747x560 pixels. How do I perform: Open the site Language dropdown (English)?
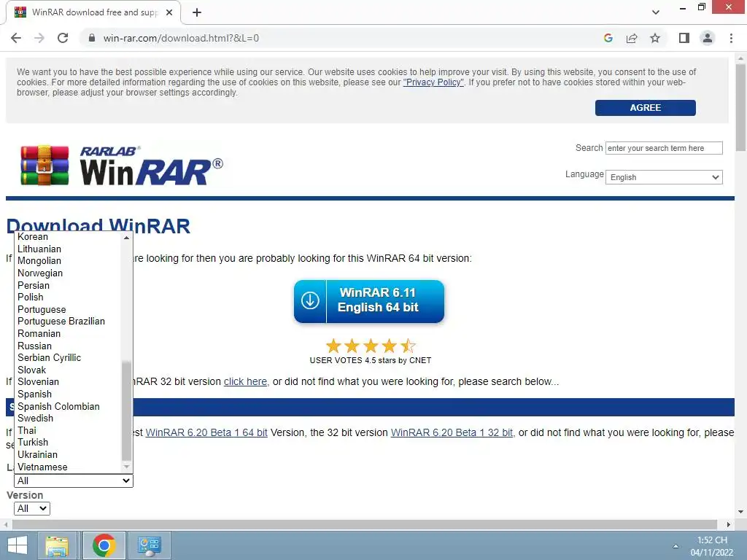click(664, 177)
